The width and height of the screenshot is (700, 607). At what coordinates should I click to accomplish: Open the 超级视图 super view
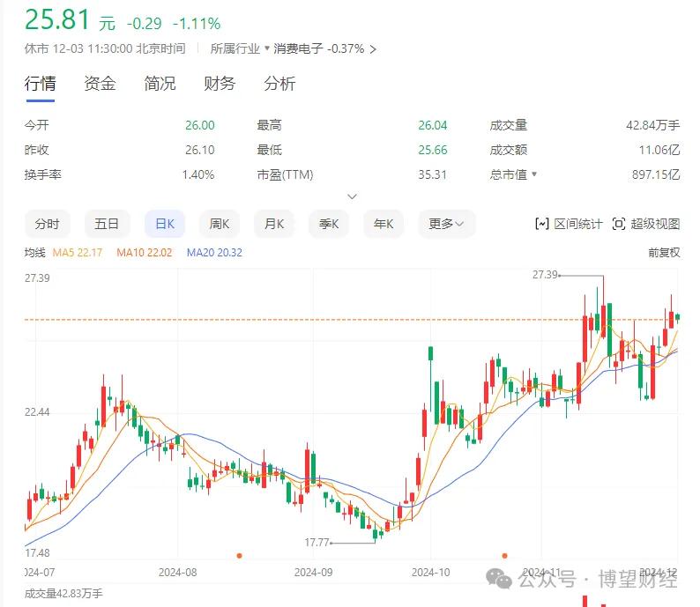[646, 224]
